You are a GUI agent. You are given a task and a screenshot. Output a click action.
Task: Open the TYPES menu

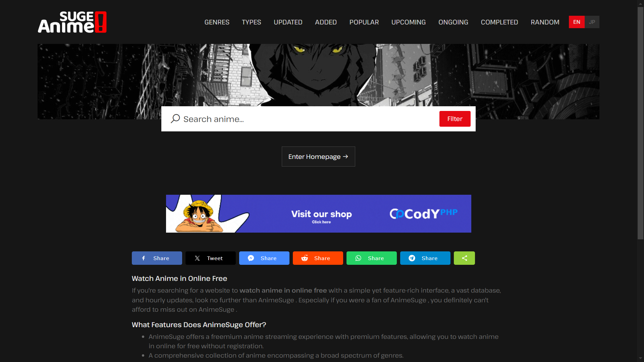tap(251, 22)
